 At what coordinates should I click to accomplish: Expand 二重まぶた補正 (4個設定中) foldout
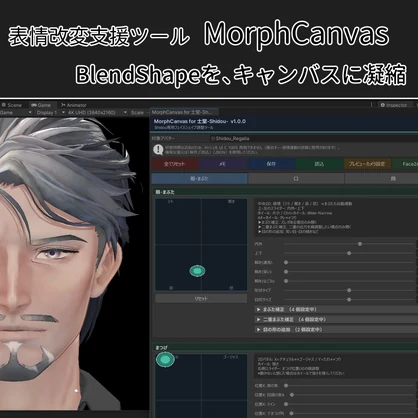pos(336,319)
